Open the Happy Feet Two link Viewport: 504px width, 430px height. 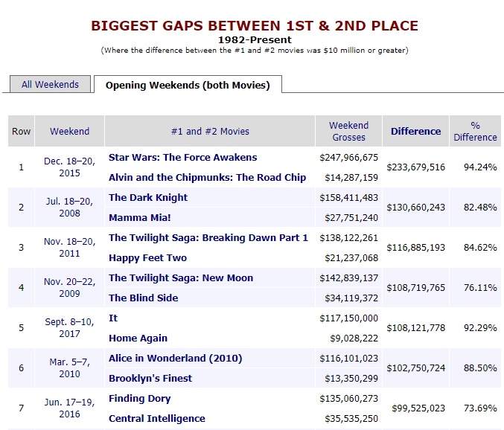point(147,257)
